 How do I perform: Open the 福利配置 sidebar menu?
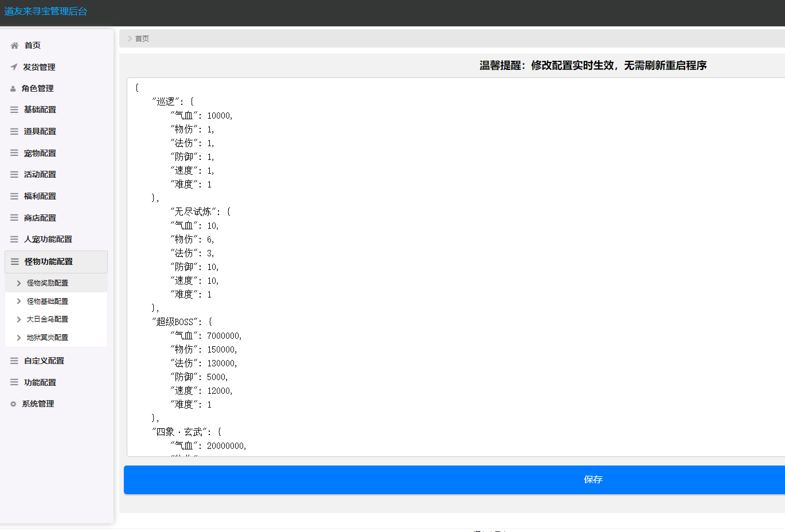tap(40, 196)
